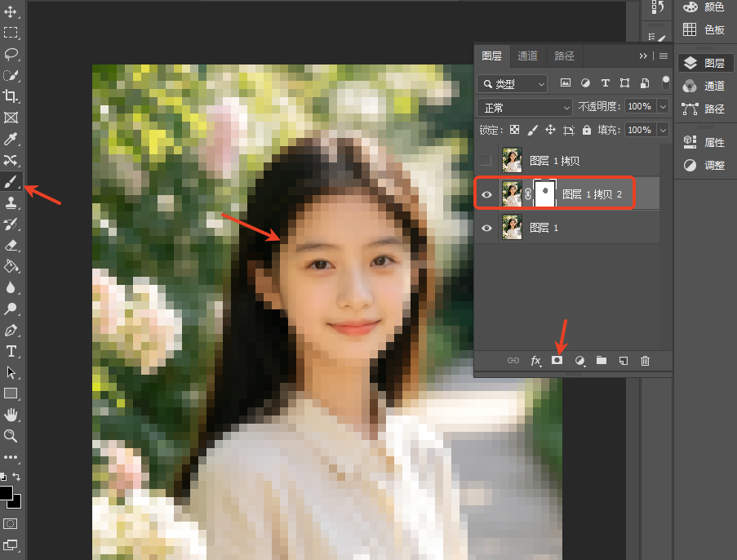This screenshot has height=560, width=737.
Task: Open the 正常 blend mode dropdown
Action: [x=525, y=108]
